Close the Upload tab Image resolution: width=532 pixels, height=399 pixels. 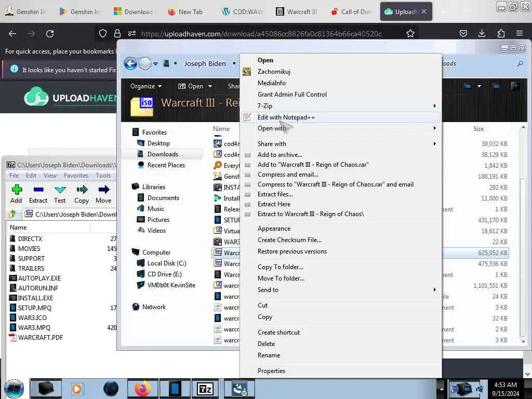(x=424, y=11)
